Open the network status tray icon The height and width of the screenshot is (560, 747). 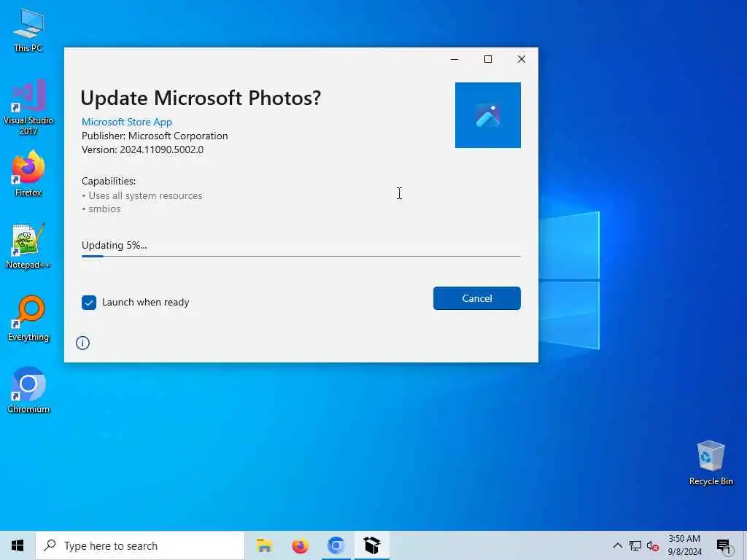pyautogui.click(x=635, y=545)
